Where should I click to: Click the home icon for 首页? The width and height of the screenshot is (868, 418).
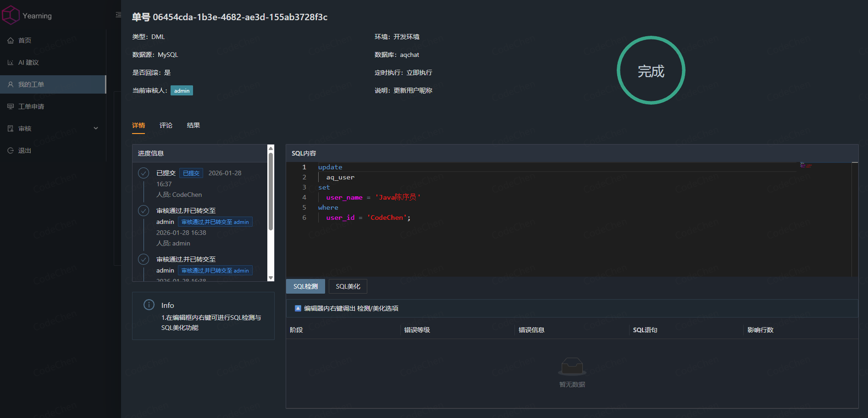11,40
